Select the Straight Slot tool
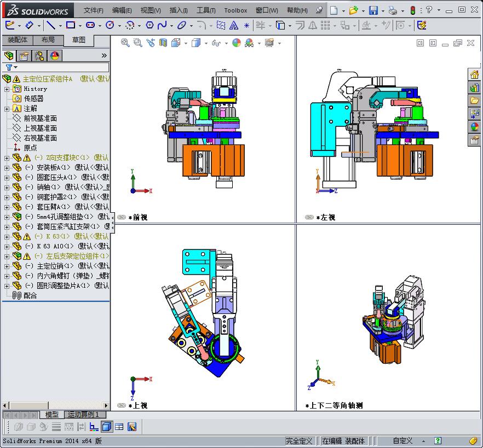The width and height of the screenshot is (483, 448). click(x=90, y=25)
